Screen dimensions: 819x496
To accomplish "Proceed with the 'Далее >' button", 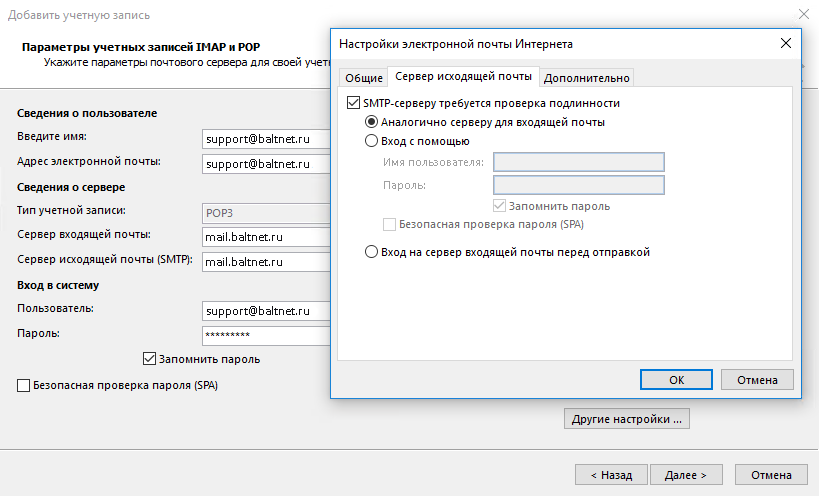I will 686,475.
